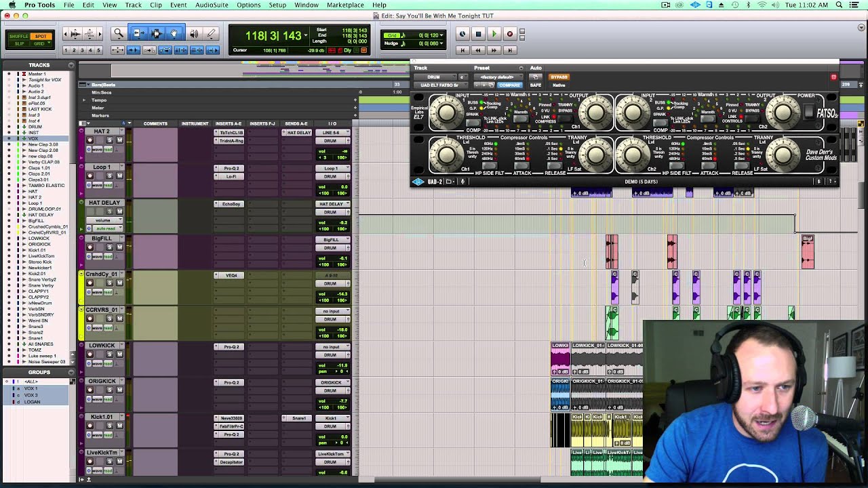Open the volume view selector on HAT DELAY

pos(104,220)
